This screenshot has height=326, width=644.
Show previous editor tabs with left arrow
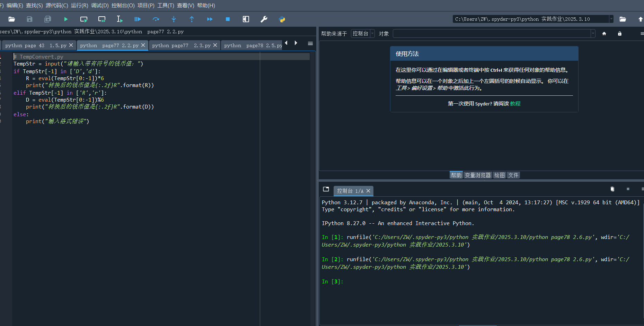click(286, 43)
